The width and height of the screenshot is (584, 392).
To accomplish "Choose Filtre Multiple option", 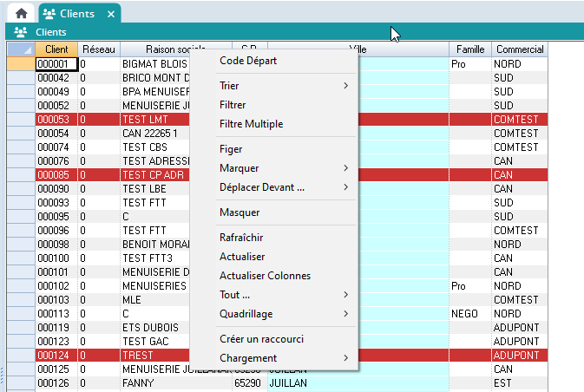I will coord(251,124).
